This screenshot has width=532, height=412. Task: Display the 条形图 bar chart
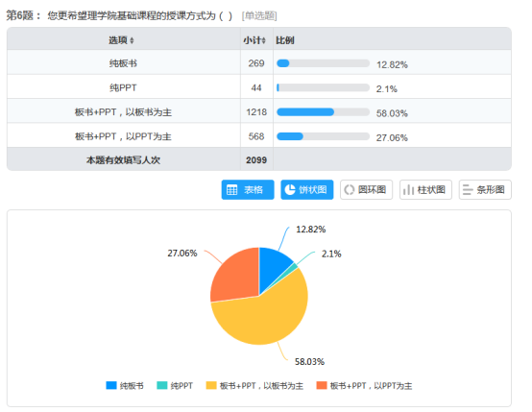[x=485, y=190]
